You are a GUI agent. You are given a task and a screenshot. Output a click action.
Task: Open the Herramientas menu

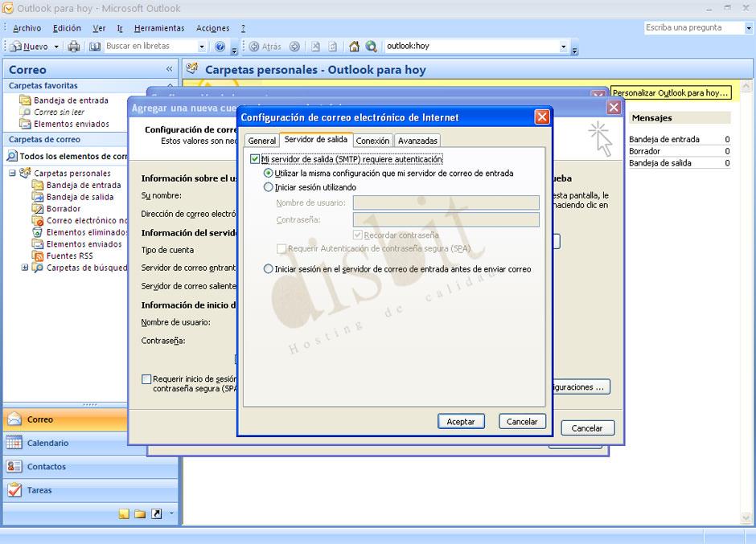click(x=159, y=27)
